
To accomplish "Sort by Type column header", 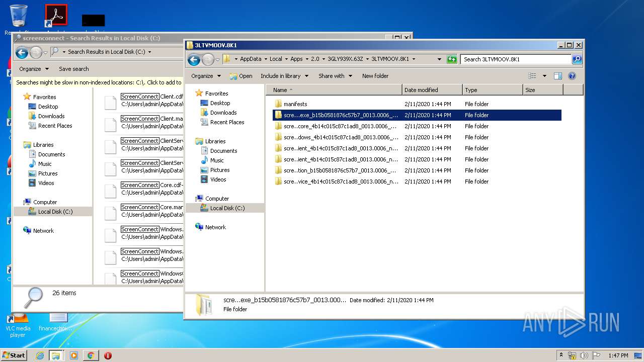I will tap(493, 90).
